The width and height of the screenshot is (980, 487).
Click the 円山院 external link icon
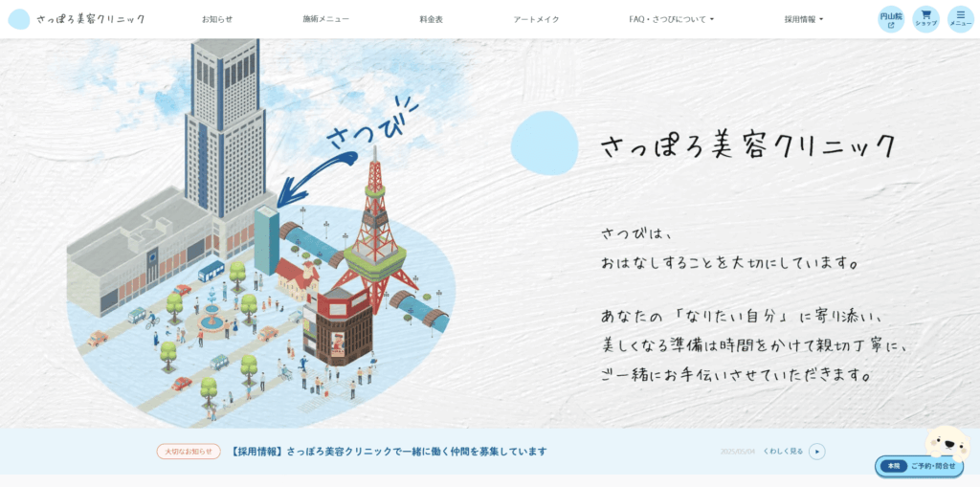(891, 19)
